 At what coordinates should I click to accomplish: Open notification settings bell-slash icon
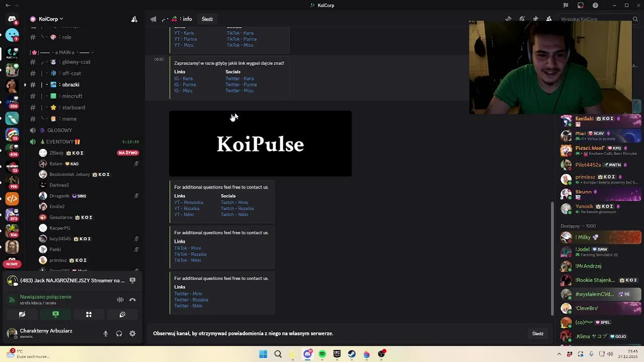(x=522, y=19)
